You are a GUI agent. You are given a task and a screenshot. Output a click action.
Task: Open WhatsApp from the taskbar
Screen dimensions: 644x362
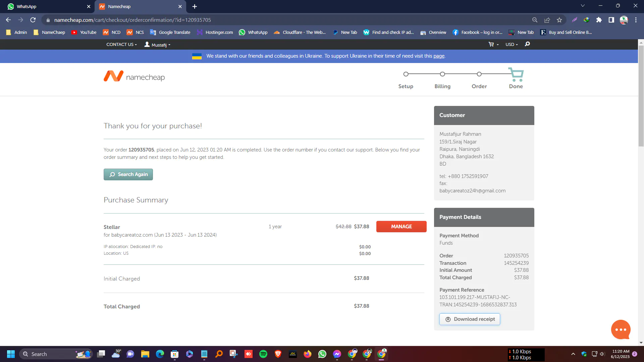tap(322, 354)
